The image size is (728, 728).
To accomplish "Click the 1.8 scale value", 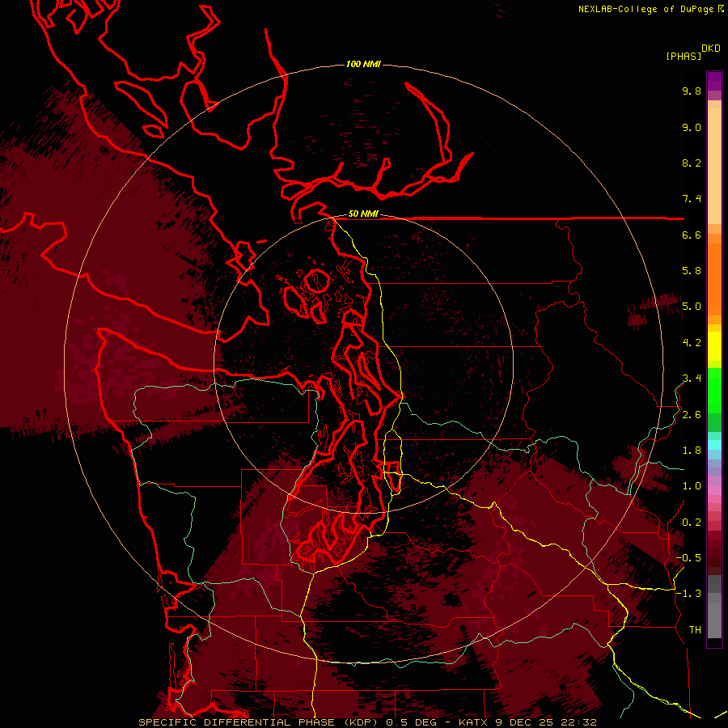I will coord(692,451).
